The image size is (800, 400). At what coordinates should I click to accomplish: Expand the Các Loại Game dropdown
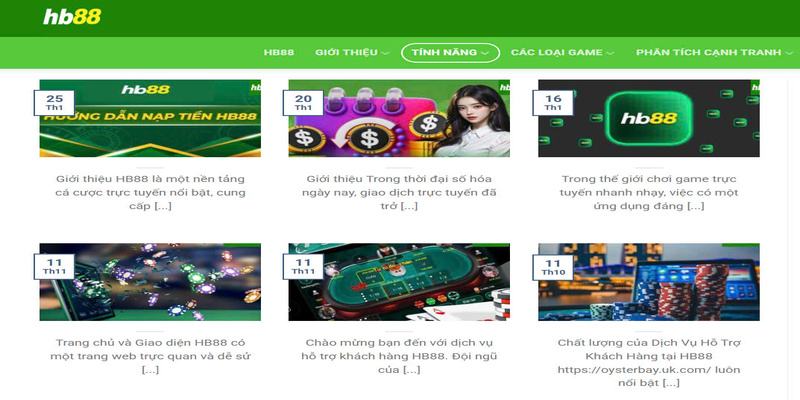coord(562,53)
